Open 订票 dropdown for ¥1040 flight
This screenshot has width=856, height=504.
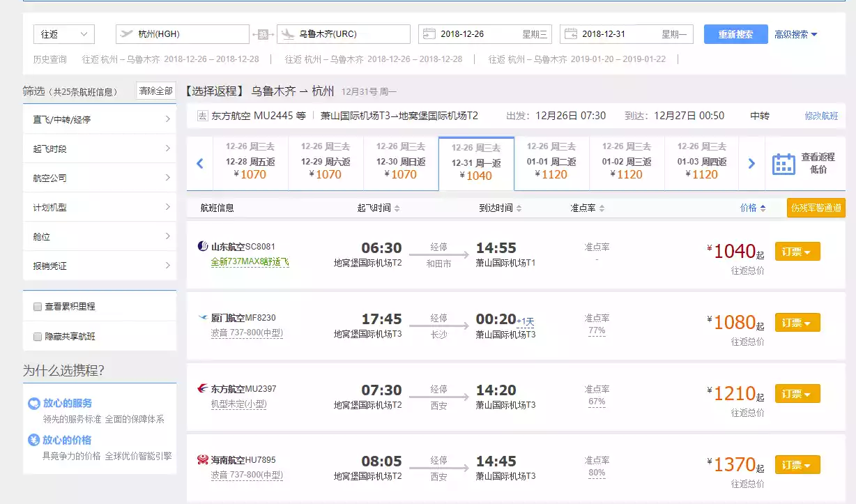(x=797, y=252)
